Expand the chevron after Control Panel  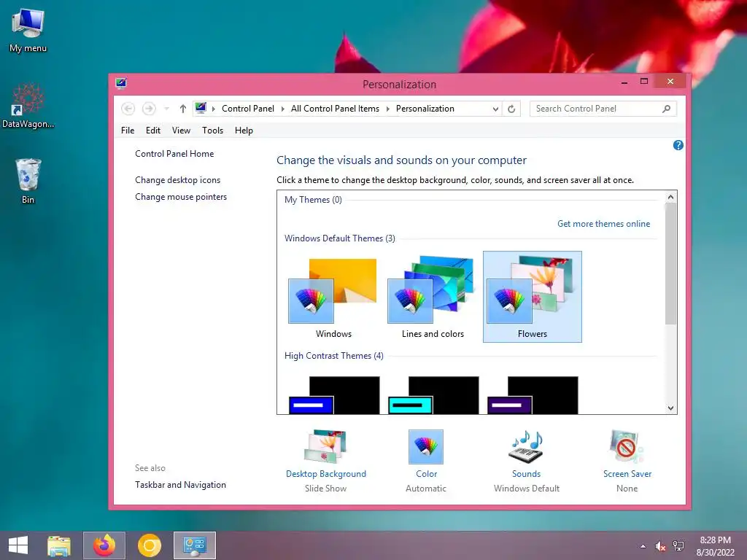(282, 109)
